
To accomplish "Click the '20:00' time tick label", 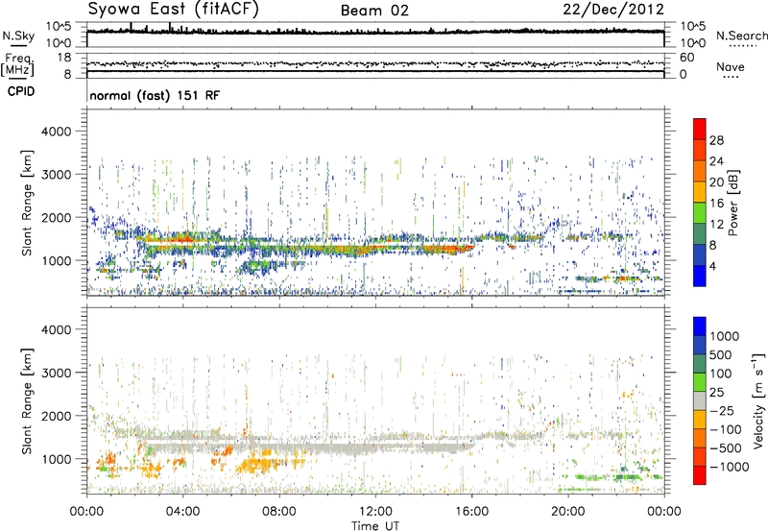I will click(x=567, y=512).
